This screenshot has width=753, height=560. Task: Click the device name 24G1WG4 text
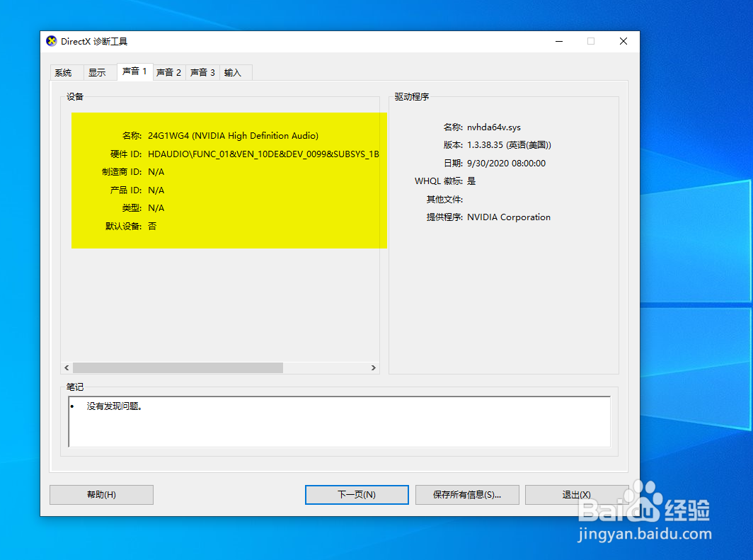pos(233,136)
